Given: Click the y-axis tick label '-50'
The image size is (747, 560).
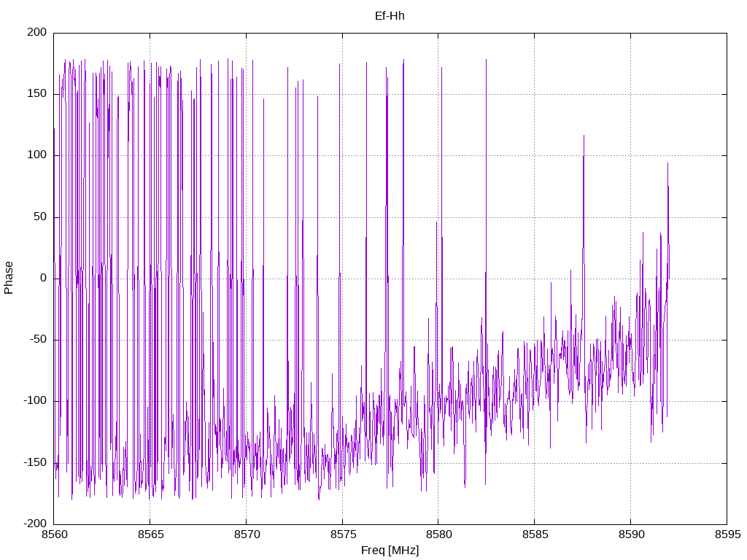Looking at the screenshot, I should coord(39,340).
